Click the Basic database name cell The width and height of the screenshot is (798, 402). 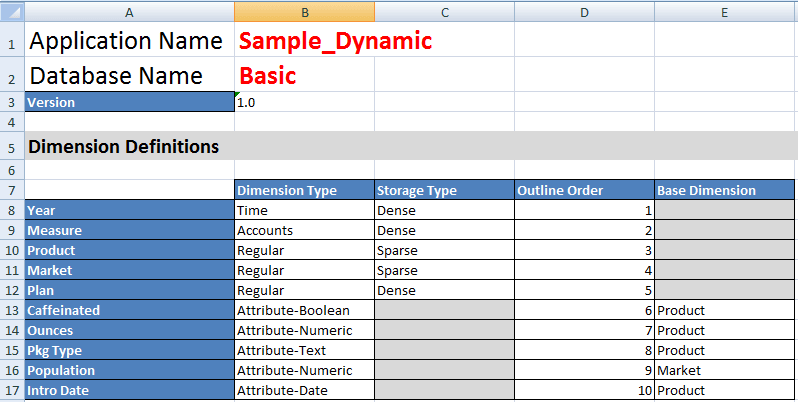click(304, 75)
